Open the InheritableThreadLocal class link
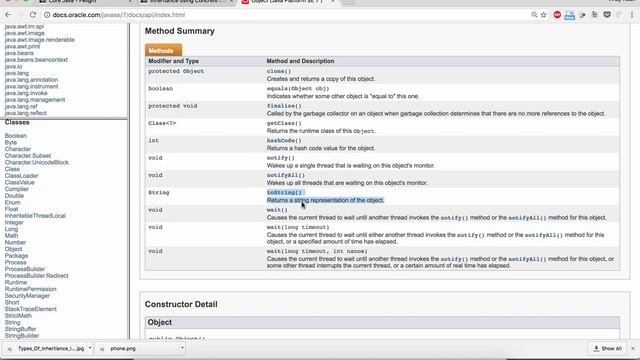 coord(35,216)
